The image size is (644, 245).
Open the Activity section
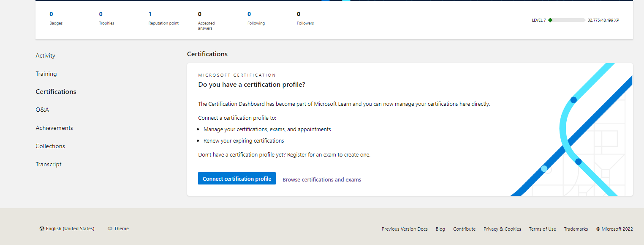(45, 55)
